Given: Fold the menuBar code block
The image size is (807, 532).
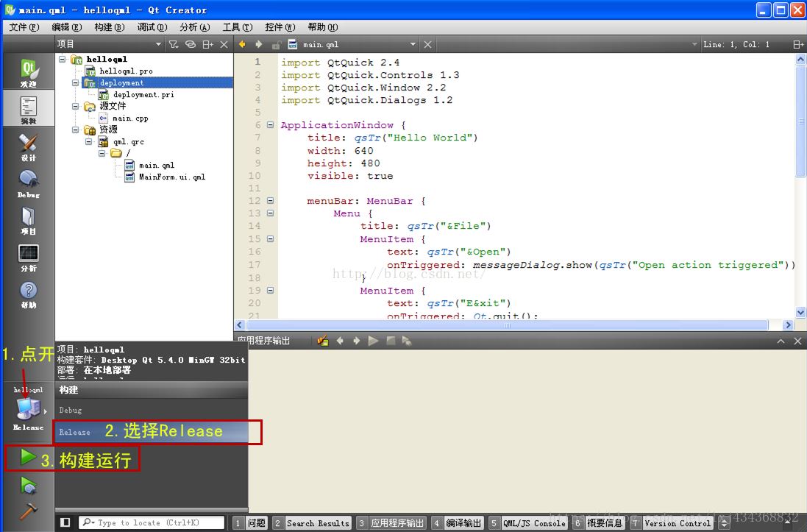Looking at the screenshot, I should coord(270,200).
